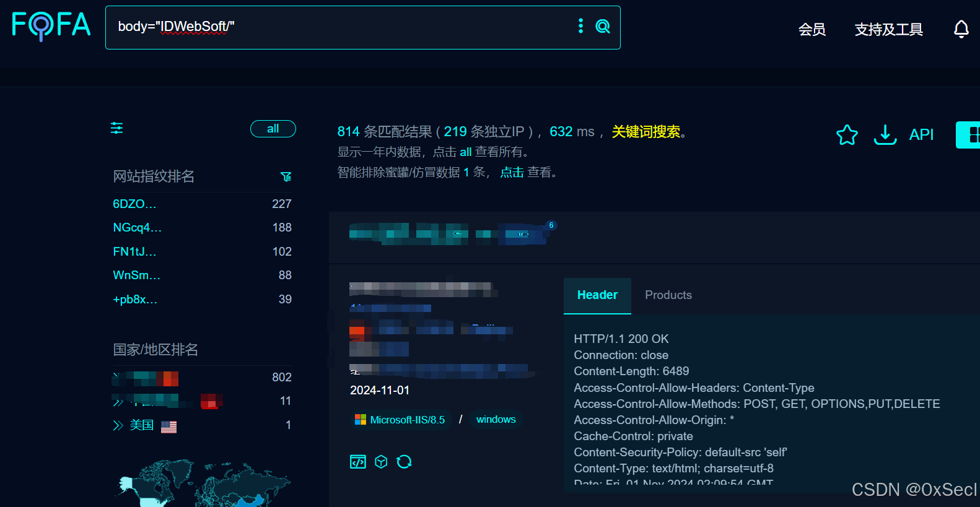Click the 关键词搜索 link
This screenshot has height=507, width=980.
click(x=646, y=132)
